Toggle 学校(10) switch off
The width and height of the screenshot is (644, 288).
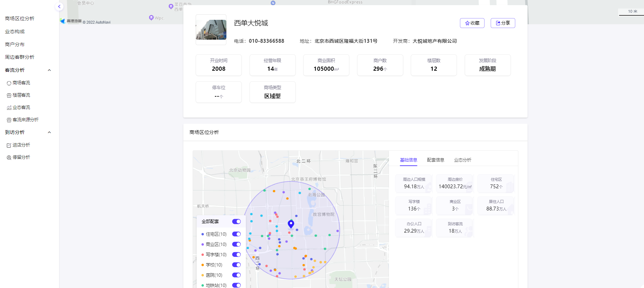236,265
